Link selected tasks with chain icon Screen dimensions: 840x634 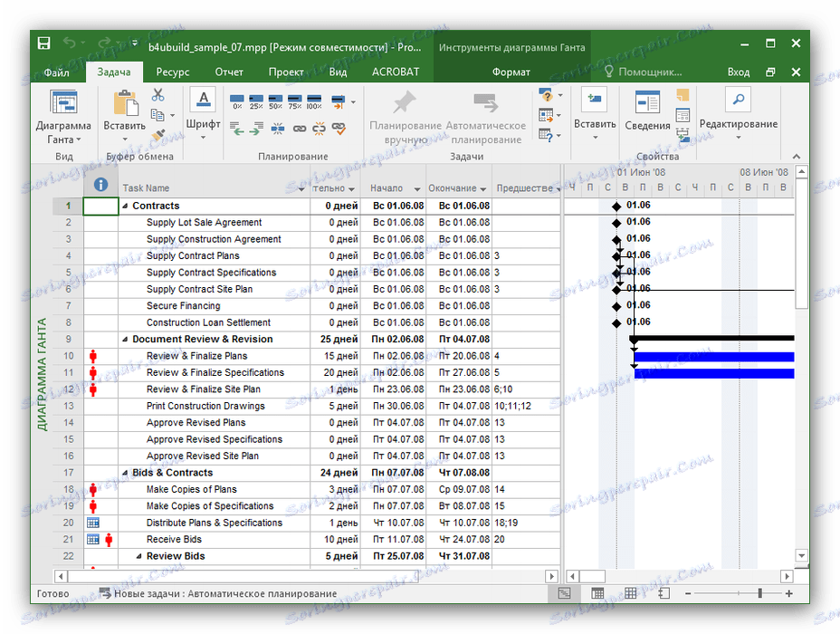coord(300,128)
